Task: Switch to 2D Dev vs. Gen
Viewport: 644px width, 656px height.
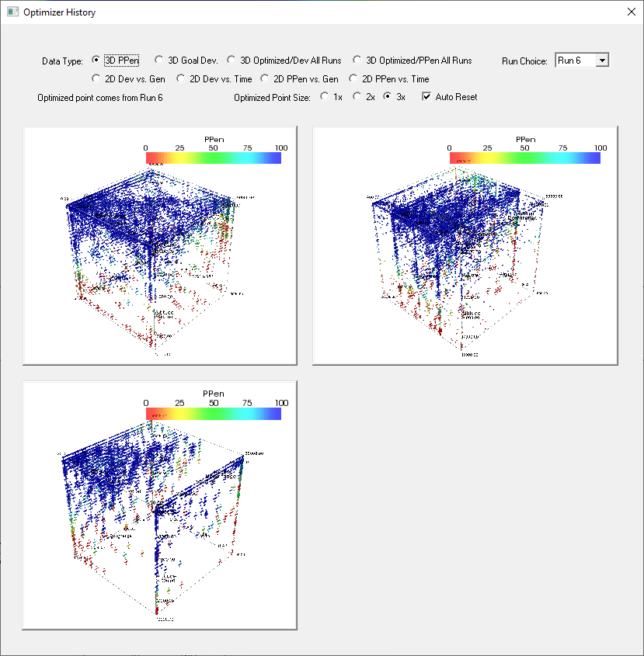Action: (96, 78)
